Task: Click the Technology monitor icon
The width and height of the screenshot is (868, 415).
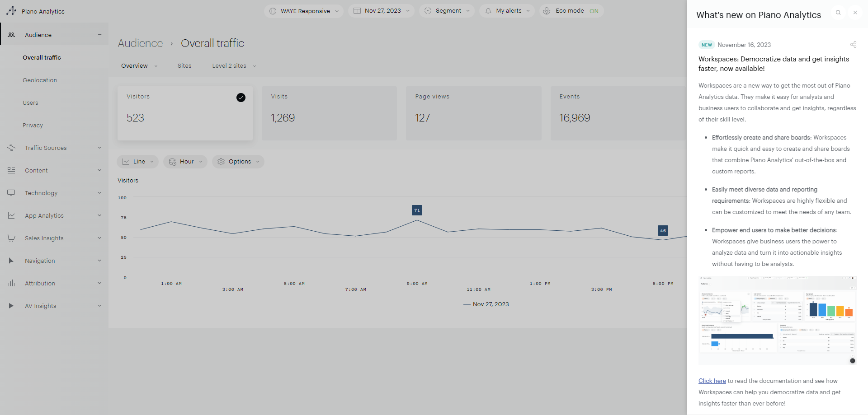Action: point(11,193)
